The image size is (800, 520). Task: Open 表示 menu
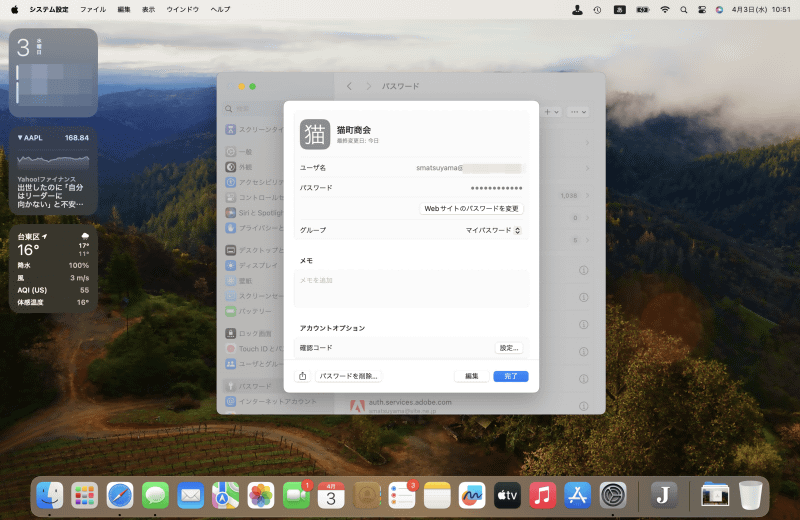148,9
